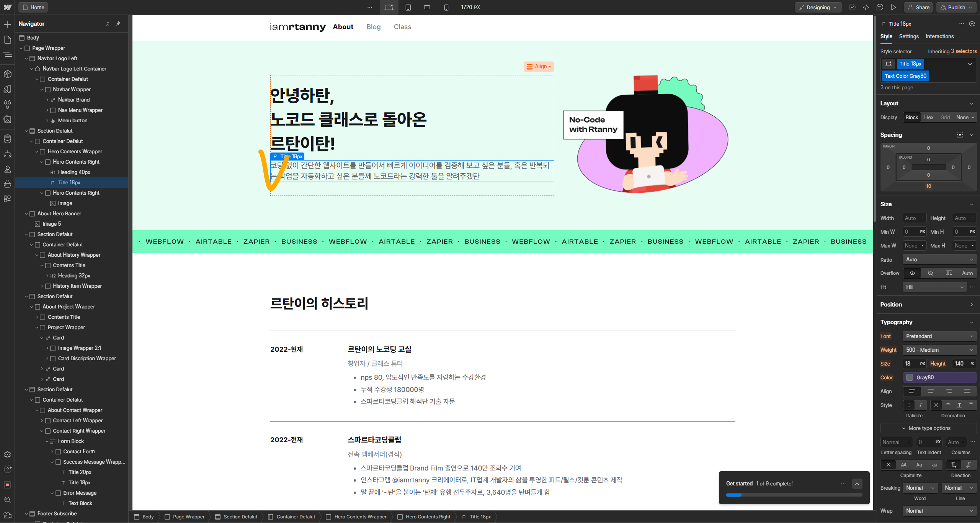Toggle the Navigator panel icon
Image resolution: width=980 pixels, height=523 pixels.
tap(7, 54)
